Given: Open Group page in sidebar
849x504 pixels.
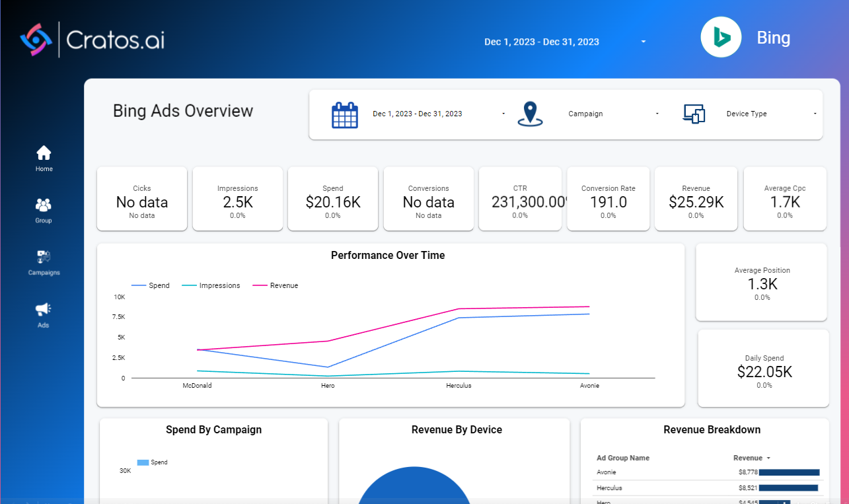Looking at the screenshot, I should 44,210.
